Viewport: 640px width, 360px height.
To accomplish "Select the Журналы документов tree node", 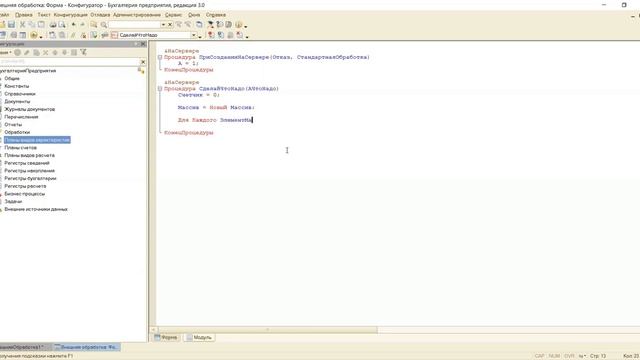I will pos(29,109).
